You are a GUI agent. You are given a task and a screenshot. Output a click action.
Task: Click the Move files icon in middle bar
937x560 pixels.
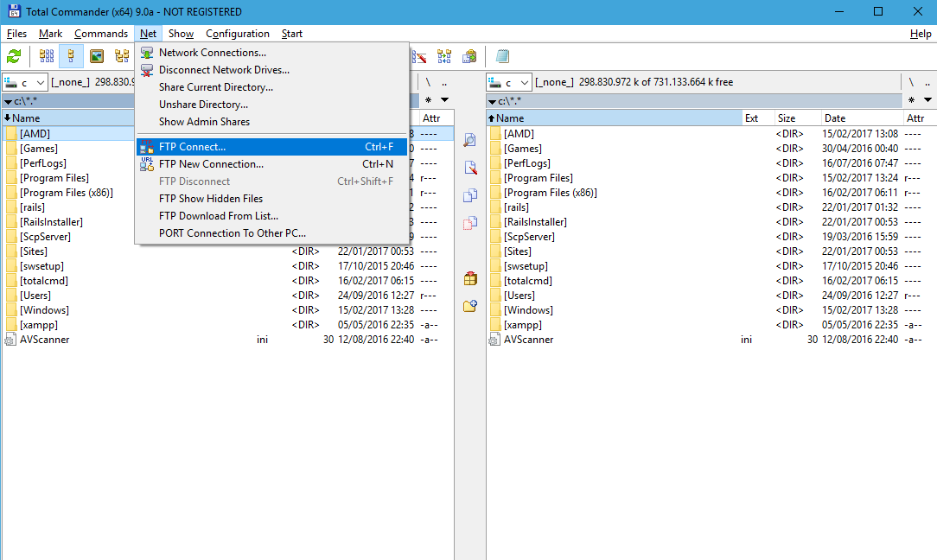pos(470,223)
